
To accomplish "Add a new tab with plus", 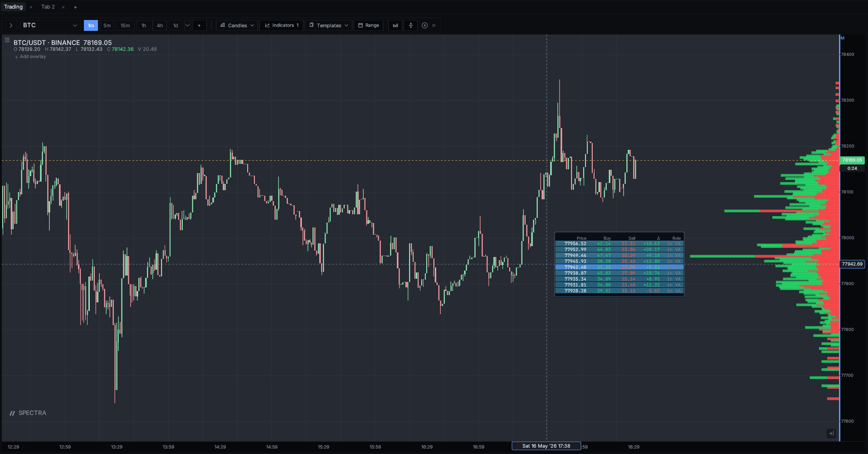I will click(75, 7).
